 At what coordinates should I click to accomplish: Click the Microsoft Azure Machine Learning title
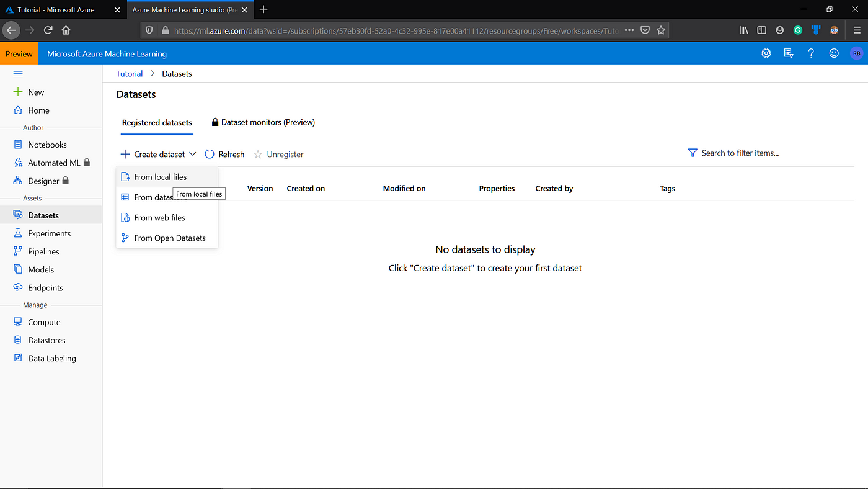[107, 54]
